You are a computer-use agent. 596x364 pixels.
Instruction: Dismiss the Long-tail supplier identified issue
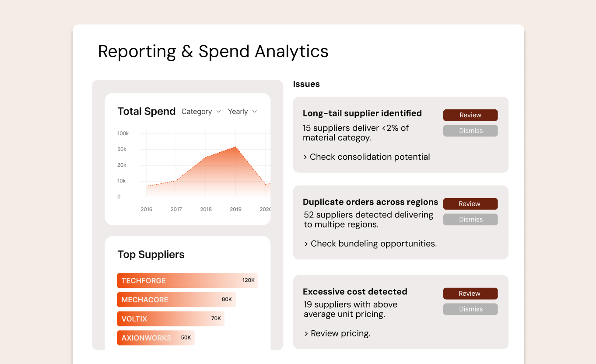(x=470, y=130)
